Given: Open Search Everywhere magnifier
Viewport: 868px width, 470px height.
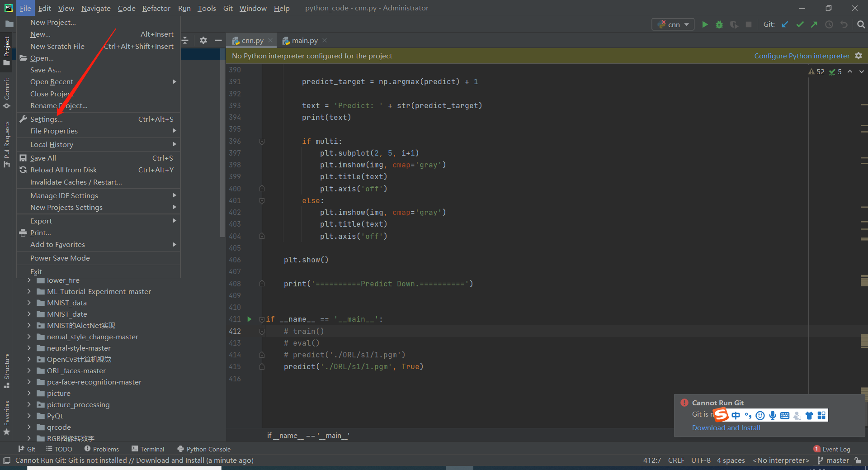Looking at the screenshot, I should [861, 24].
